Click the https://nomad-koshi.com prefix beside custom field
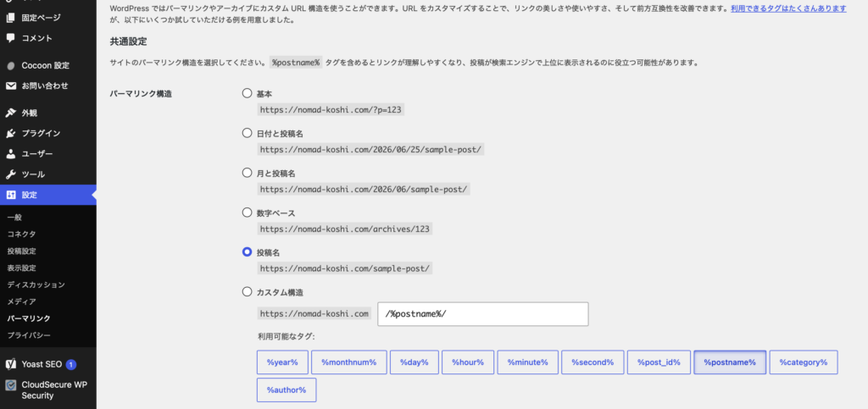This screenshot has height=409, width=868. pyautogui.click(x=314, y=314)
